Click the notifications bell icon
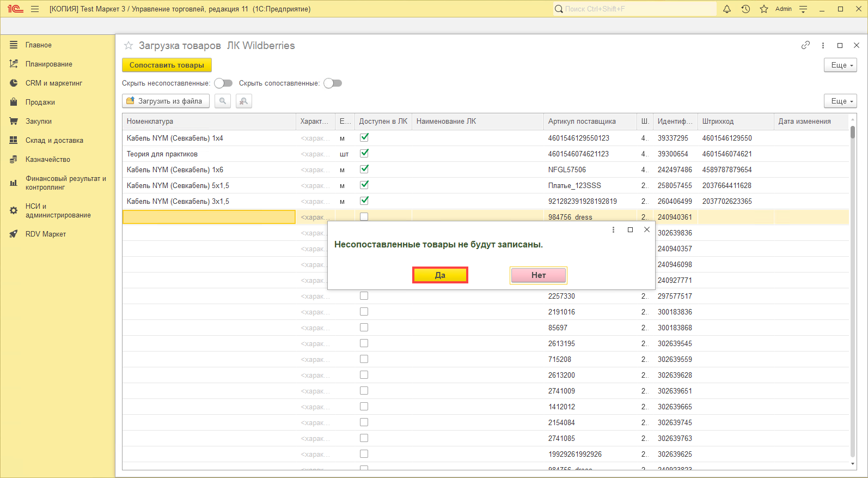 [x=726, y=9]
